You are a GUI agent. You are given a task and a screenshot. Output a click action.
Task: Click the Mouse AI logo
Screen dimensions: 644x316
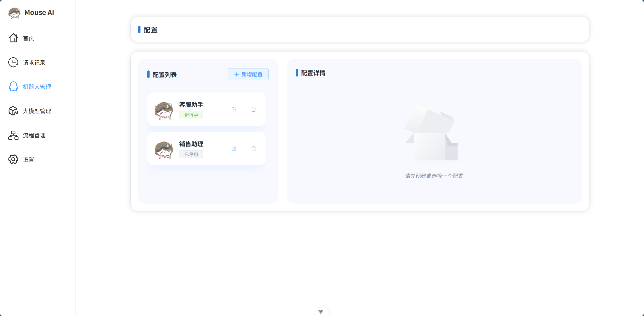click(14, 13)
